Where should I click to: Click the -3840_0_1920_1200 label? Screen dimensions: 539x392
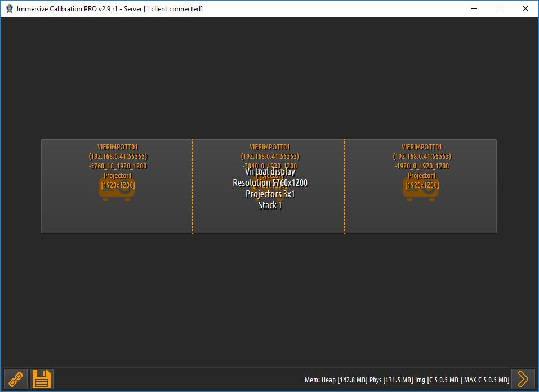[270, 166]
